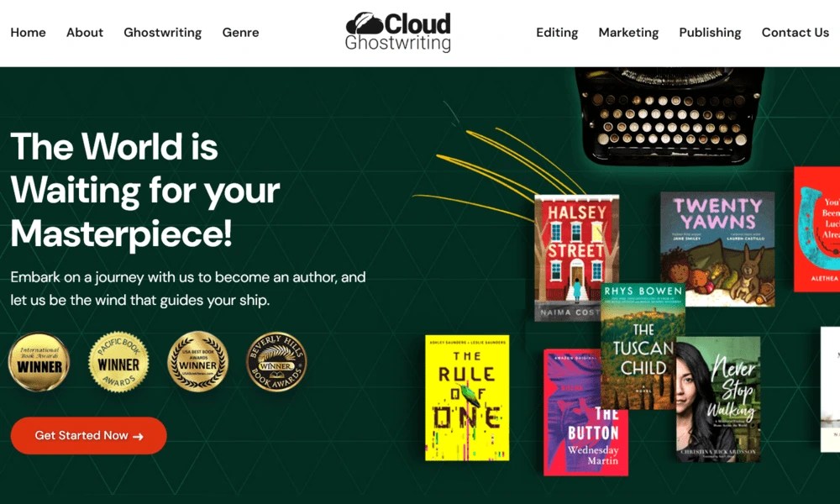Open the Contact Us link
Screen dimensions: 840x504
[x=795, y=33]
